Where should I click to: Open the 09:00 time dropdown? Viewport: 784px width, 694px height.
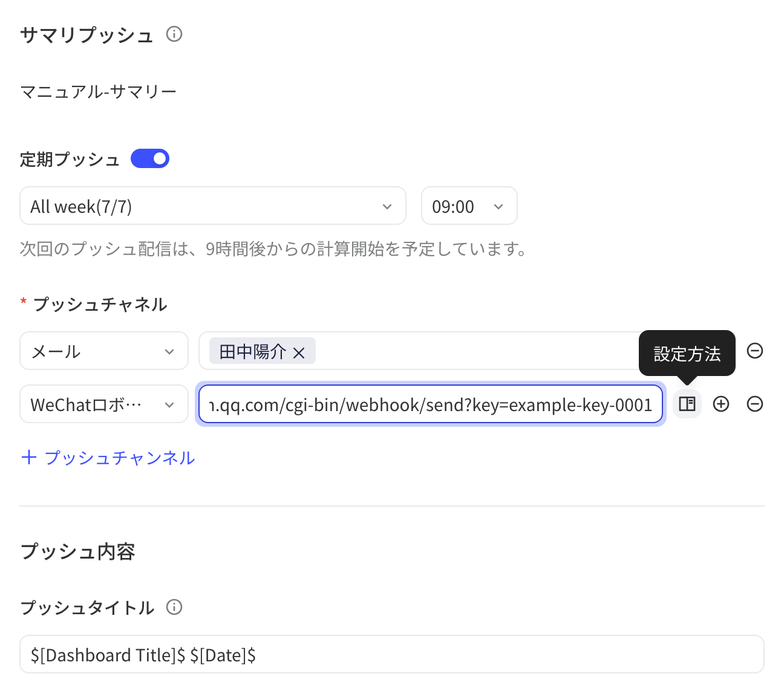469,206
